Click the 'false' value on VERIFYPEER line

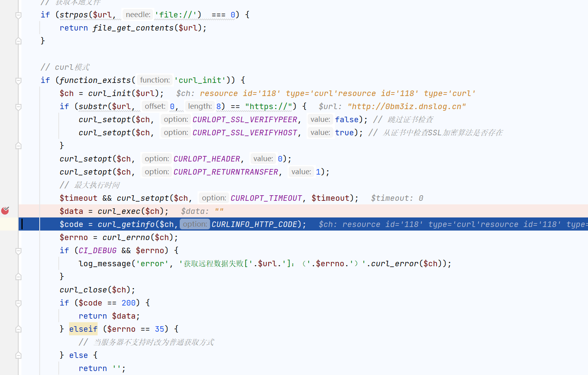coord(347,119)
